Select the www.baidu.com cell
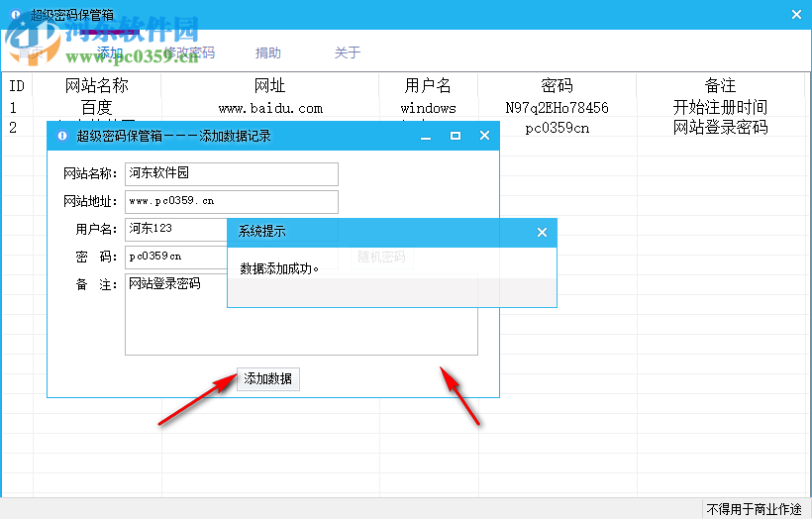The width and height of the screenshot is (812, 519). 270,108
